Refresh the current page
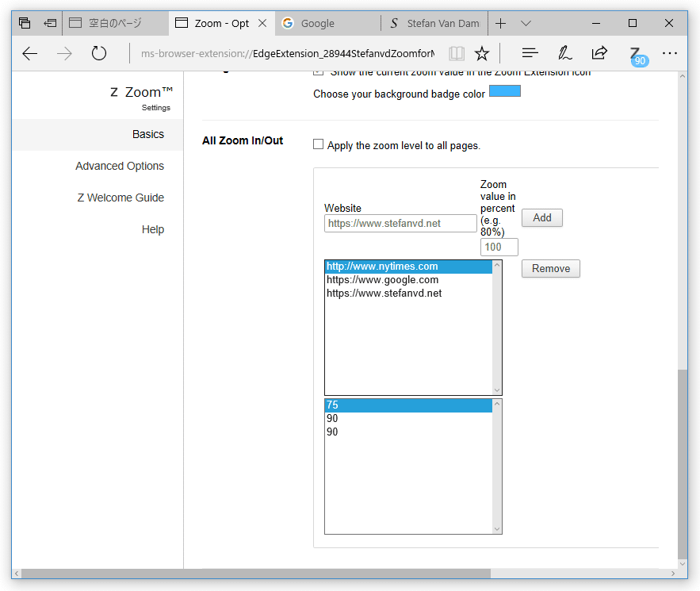 point(98,54)
